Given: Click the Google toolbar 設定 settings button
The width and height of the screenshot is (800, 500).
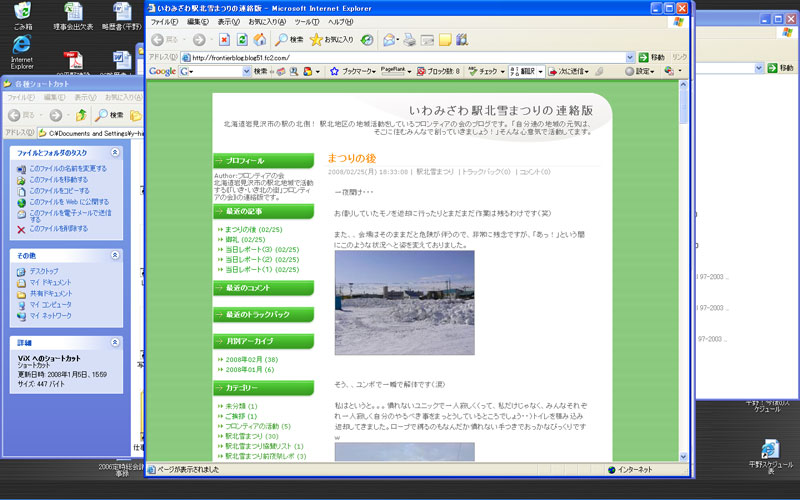Looking at the screenshot, I should (x=640, y=71).
